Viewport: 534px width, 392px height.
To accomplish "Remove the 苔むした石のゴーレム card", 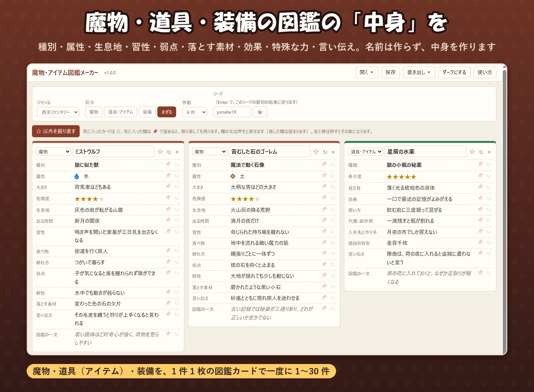I will coord(333,152).
